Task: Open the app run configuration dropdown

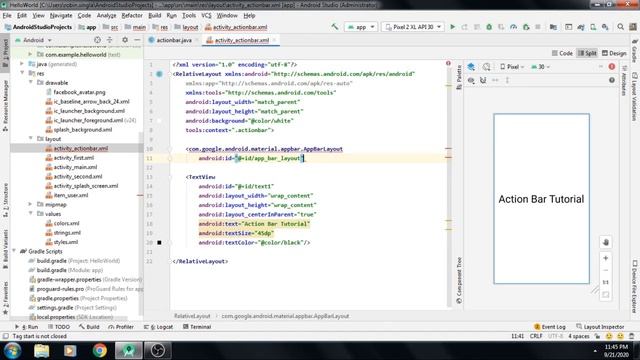Action: click(361, 27)
